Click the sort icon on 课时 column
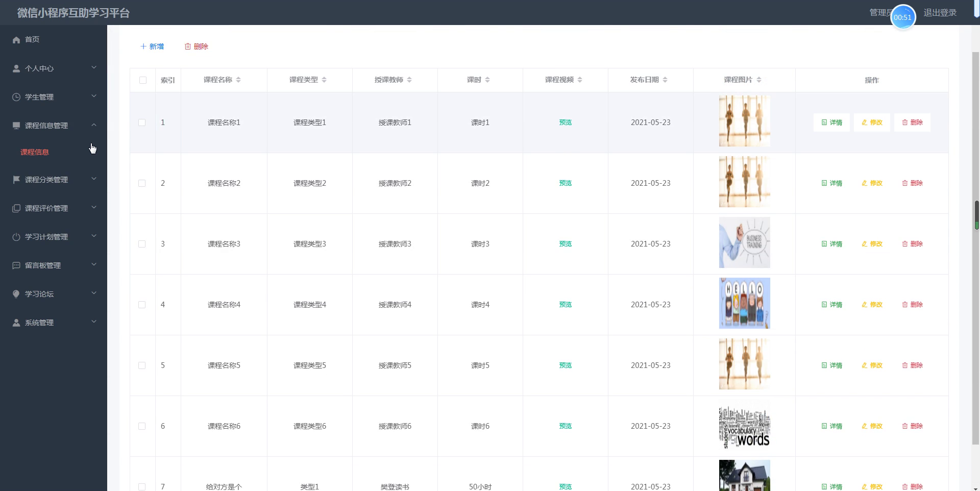Viewport: 980px width, 491px height. point(487,80)
